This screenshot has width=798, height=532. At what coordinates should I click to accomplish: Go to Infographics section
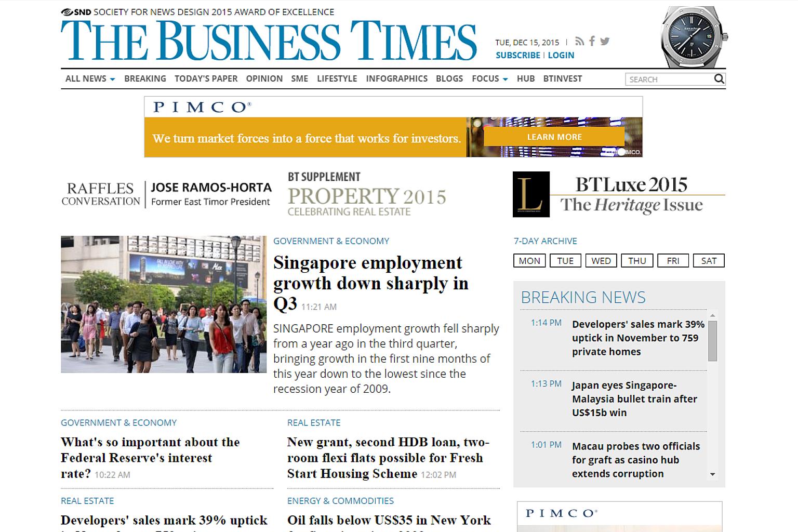pos(396,79)
